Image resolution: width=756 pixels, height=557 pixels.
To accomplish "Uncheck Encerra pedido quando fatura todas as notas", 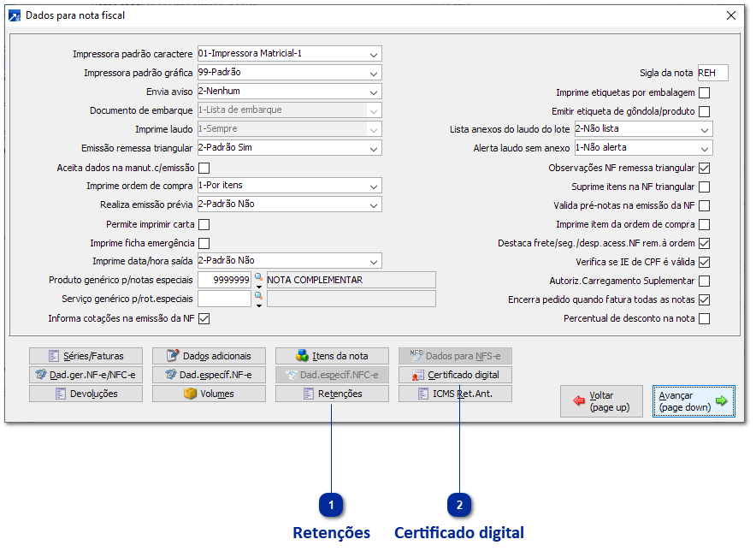I will pyautogui.click(x=705, y=299).
